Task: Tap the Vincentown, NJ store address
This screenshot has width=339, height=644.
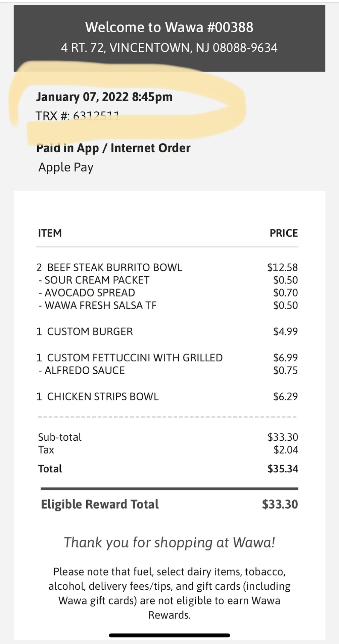Action: (169, 48)
